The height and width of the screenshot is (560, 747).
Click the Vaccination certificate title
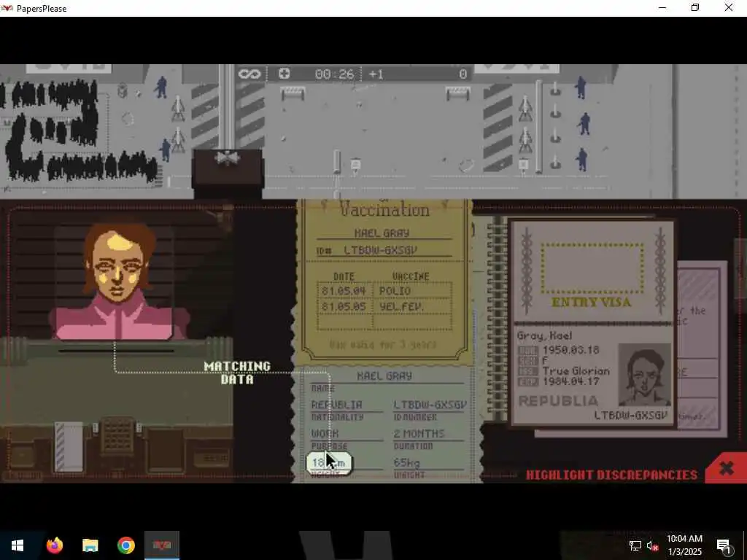(384, 209)
